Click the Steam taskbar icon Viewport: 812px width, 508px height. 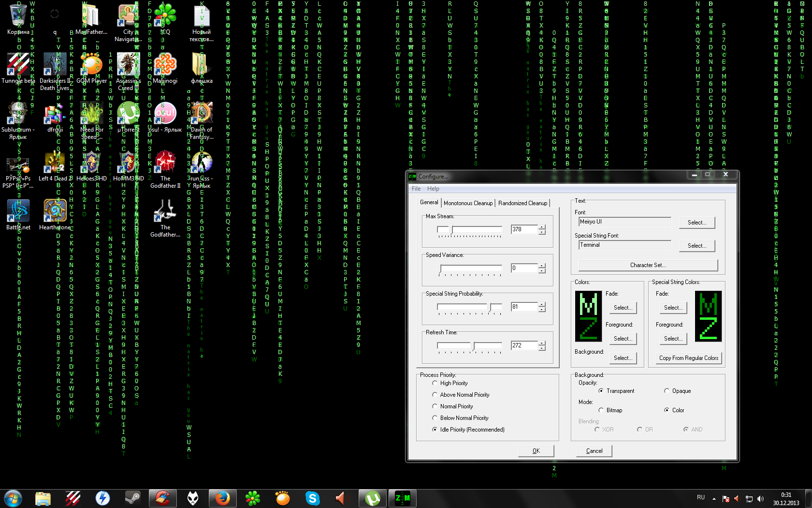click(x=132, y=498)
